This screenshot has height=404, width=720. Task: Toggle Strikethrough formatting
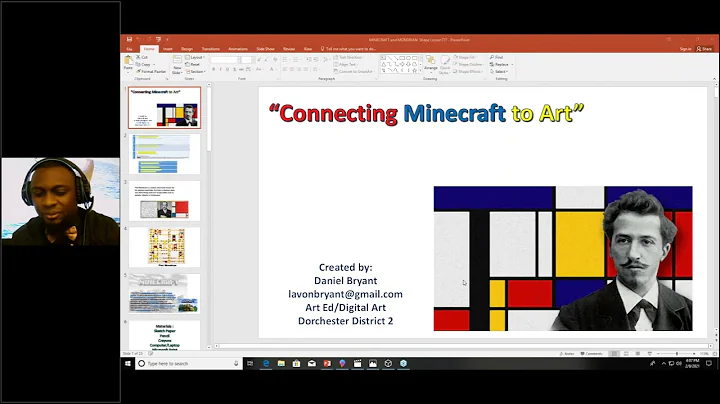point(241,69)
